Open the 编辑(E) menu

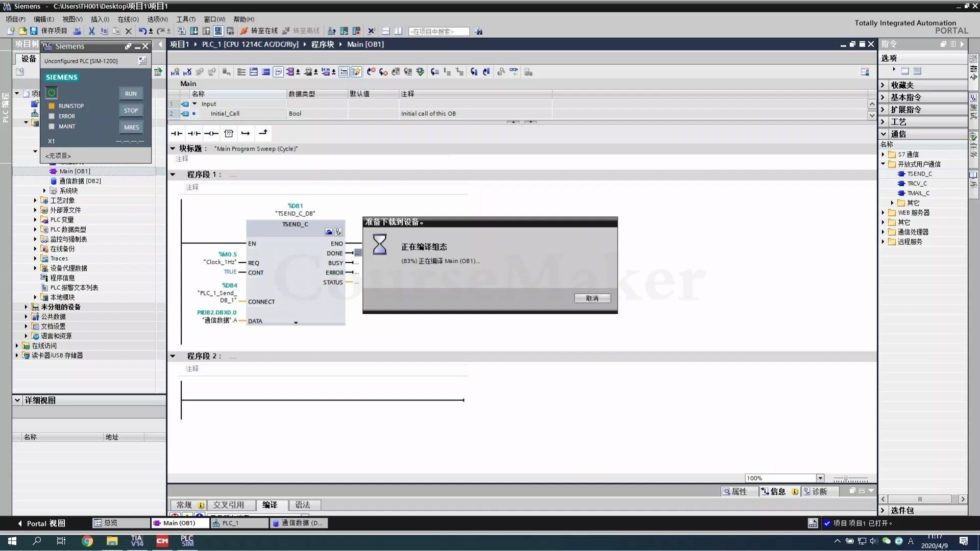click(43, 19)
